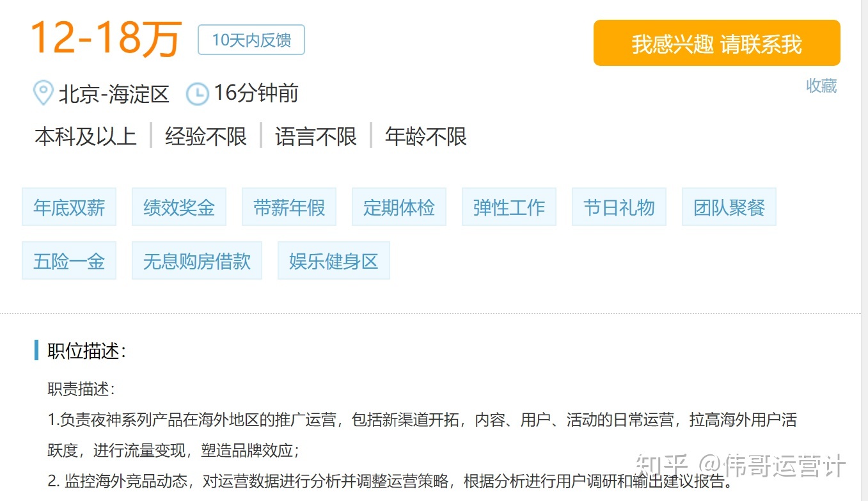Click the line starting 跃度，进行流量变现
Screen dimensions: 868x501
tap(173, 450)
